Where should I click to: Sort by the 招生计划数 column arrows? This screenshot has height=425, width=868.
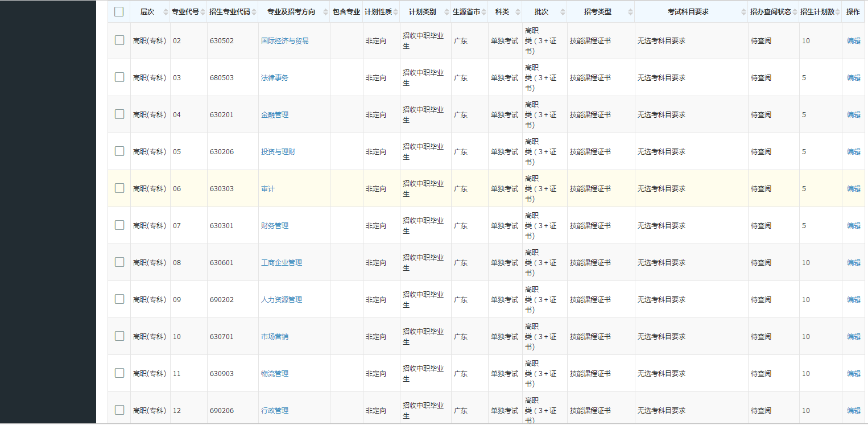[x=838, y=12]
